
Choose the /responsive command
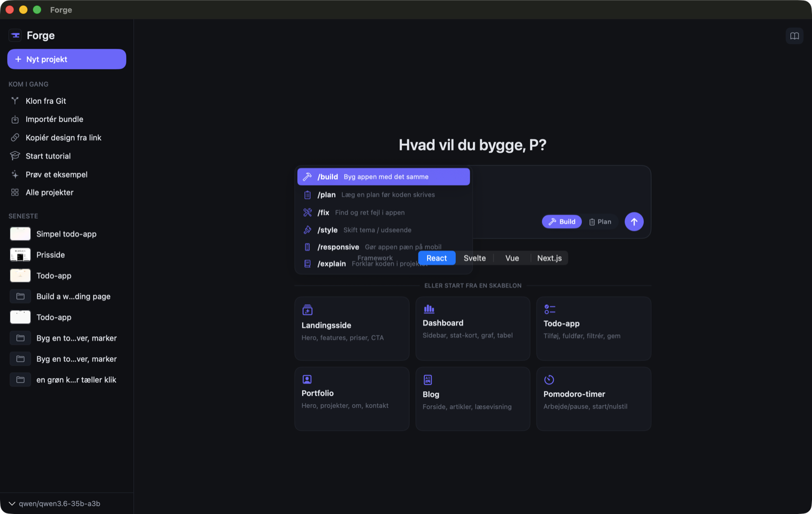tap(384, 247)
